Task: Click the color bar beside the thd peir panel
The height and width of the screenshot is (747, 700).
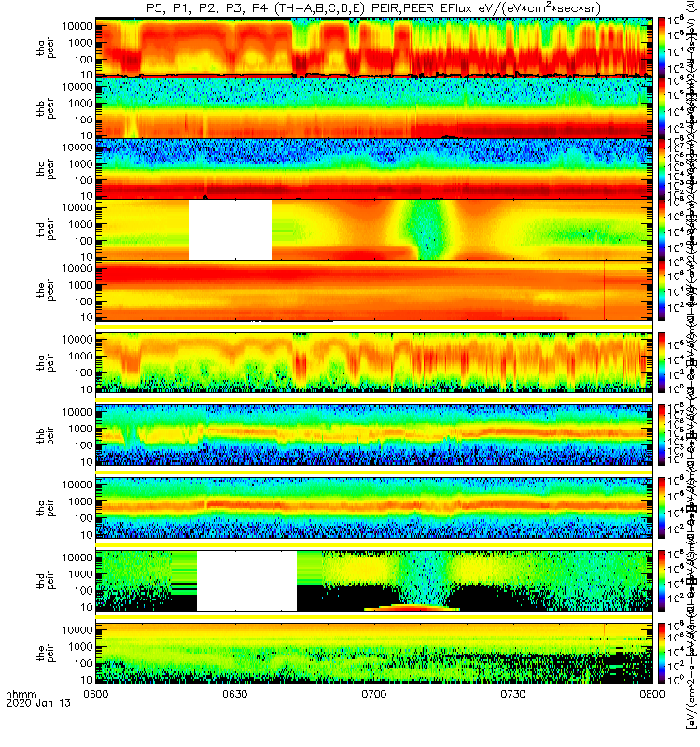Action: coord(662,580)
